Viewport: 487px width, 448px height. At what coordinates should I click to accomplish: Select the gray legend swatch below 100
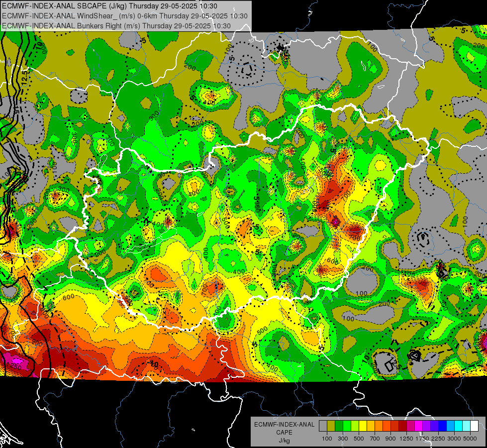click(323, 426)
